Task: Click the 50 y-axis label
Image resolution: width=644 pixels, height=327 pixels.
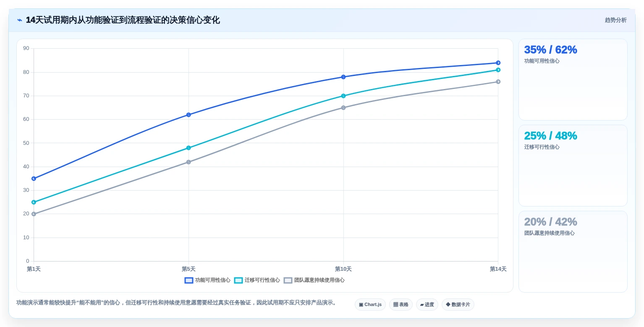Action: (26, 143)
